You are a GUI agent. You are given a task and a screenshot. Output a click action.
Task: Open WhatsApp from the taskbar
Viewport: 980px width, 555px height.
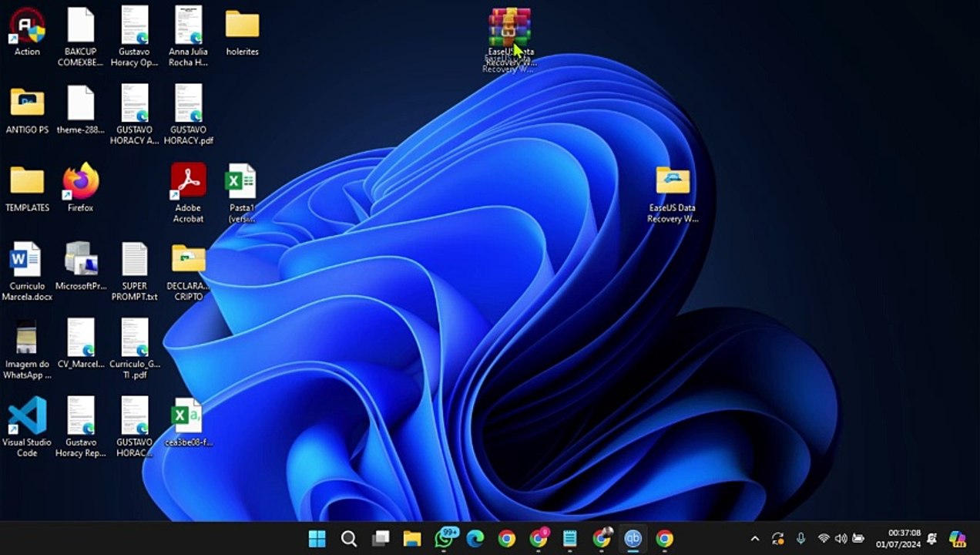(x=444, y=539)
